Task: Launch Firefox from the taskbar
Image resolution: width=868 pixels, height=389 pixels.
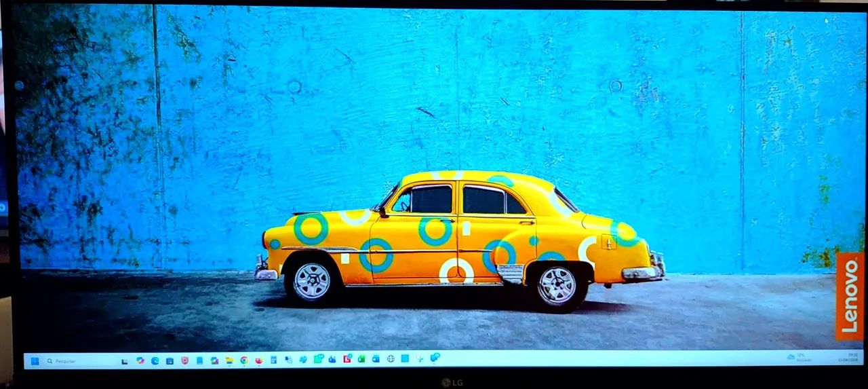Action: pyautogui.click(x=258, y=360)
